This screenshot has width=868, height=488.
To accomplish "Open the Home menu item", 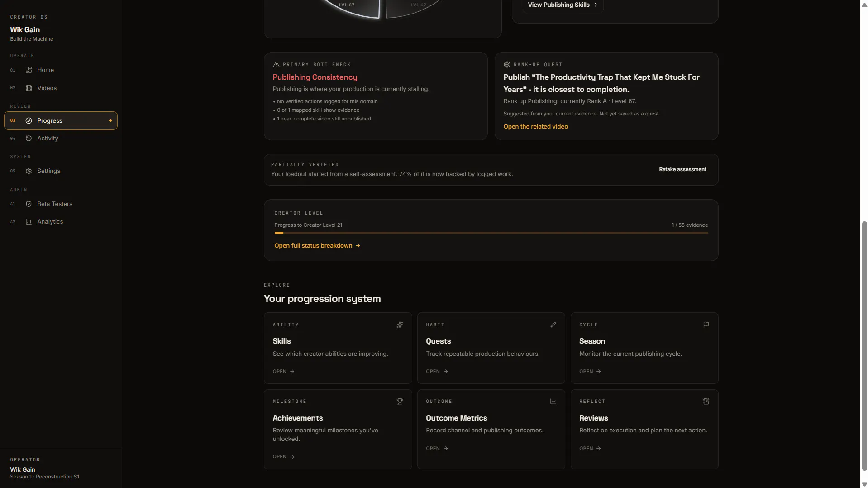I will point(61,70).
